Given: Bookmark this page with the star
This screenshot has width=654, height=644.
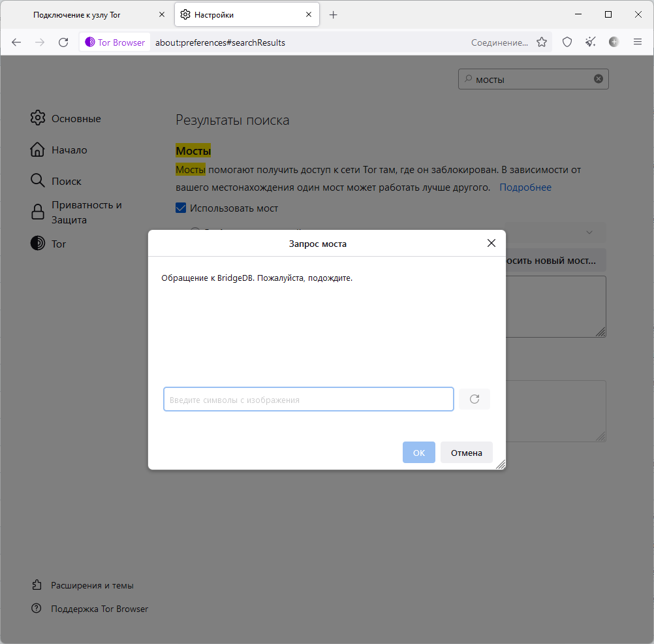Looking at the screenshot, I should [541, 42].
